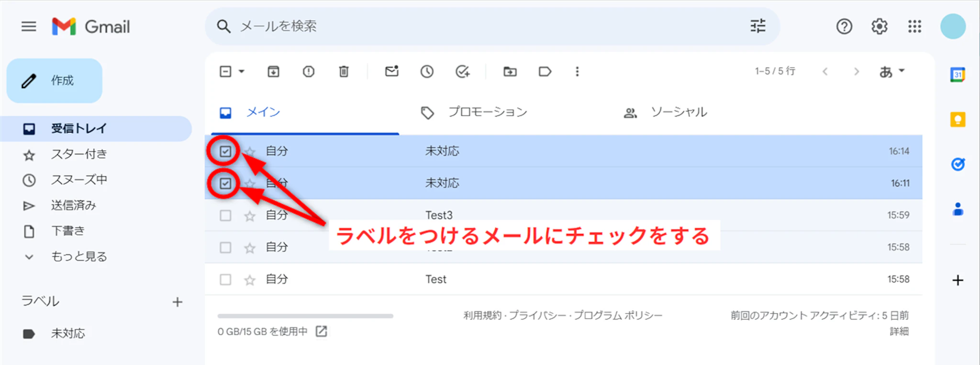Open the 詳細 account activity link
The width and height of the screenshot is (980, 365).
tap(899, 331)
